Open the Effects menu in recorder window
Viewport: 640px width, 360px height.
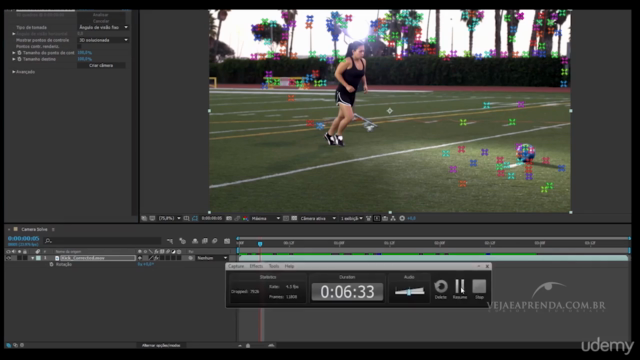pos(256,266)
